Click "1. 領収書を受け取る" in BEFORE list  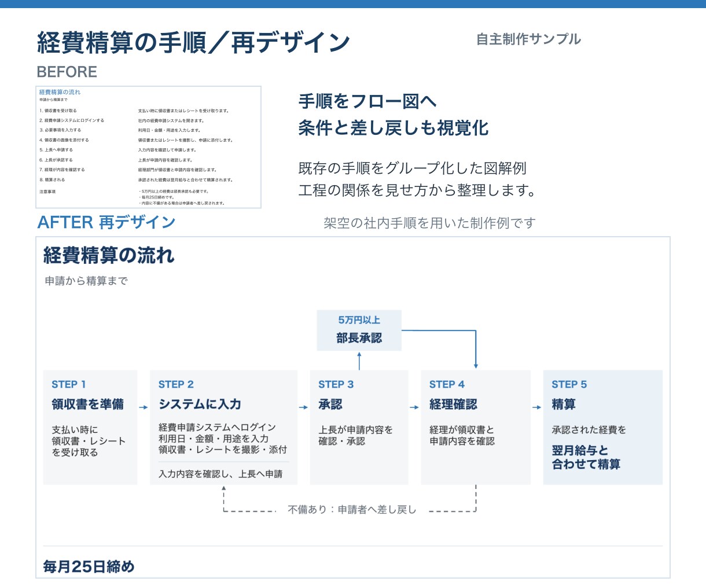(x=58, y=111)
